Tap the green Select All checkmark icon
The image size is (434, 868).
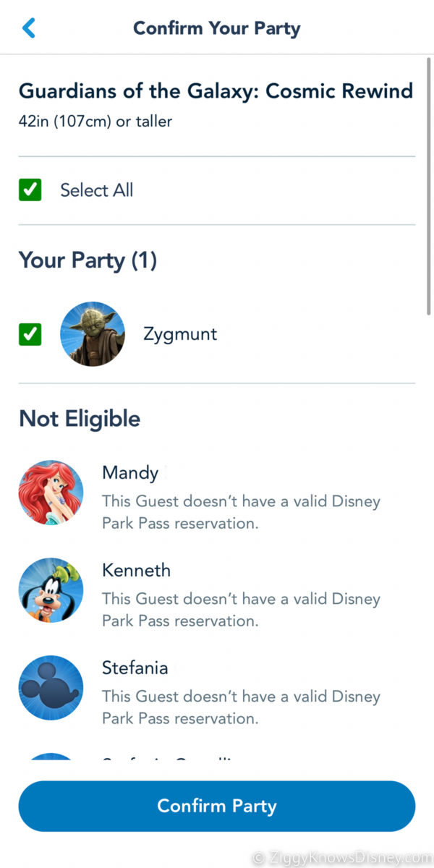click(30, 190)
